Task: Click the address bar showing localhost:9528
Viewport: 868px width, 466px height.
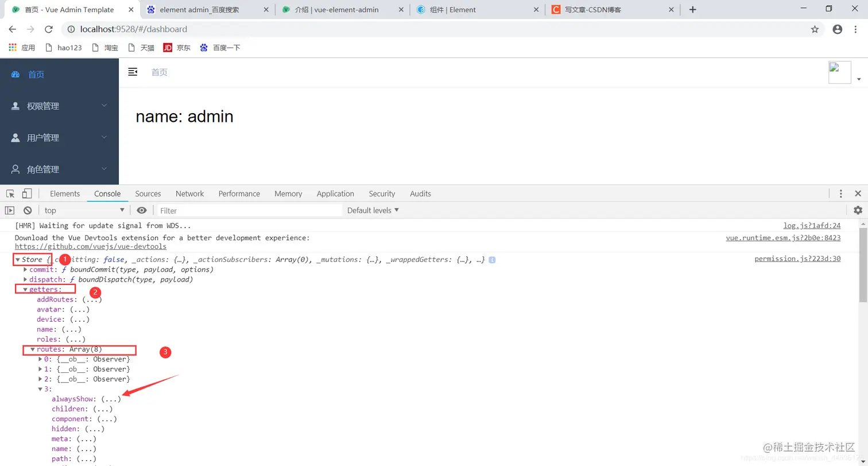Action: click(436, 29)
